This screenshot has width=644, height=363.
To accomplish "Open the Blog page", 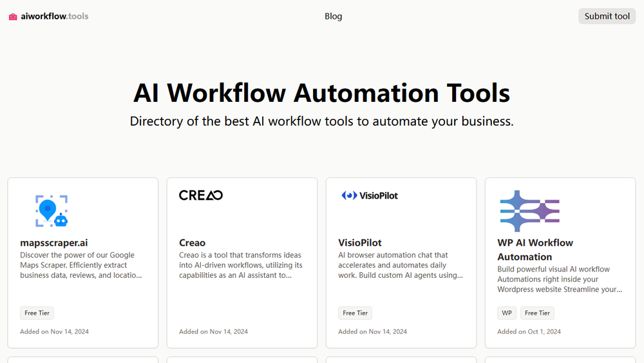I will pyautogui.click(x=333, y=17).
